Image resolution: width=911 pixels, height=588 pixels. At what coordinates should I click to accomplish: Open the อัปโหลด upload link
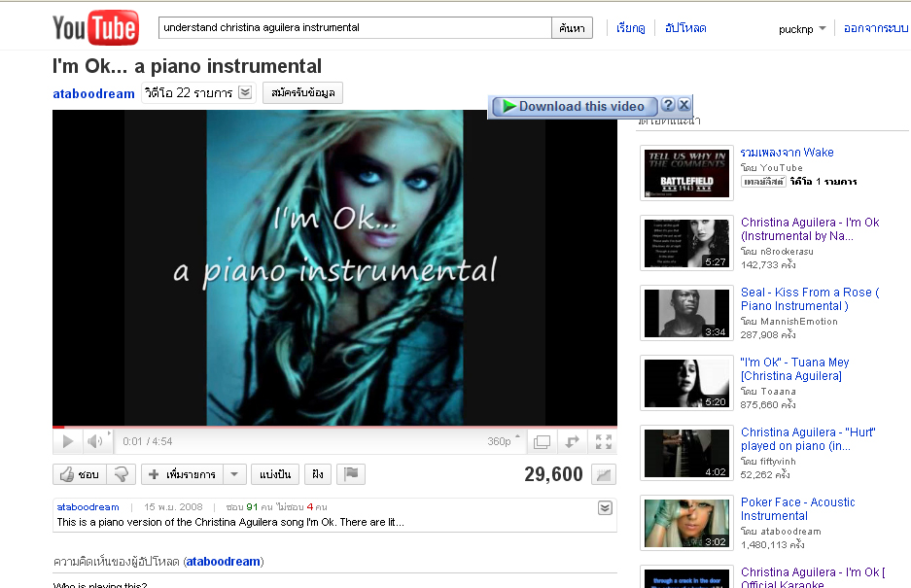click(x=685, y=28)
